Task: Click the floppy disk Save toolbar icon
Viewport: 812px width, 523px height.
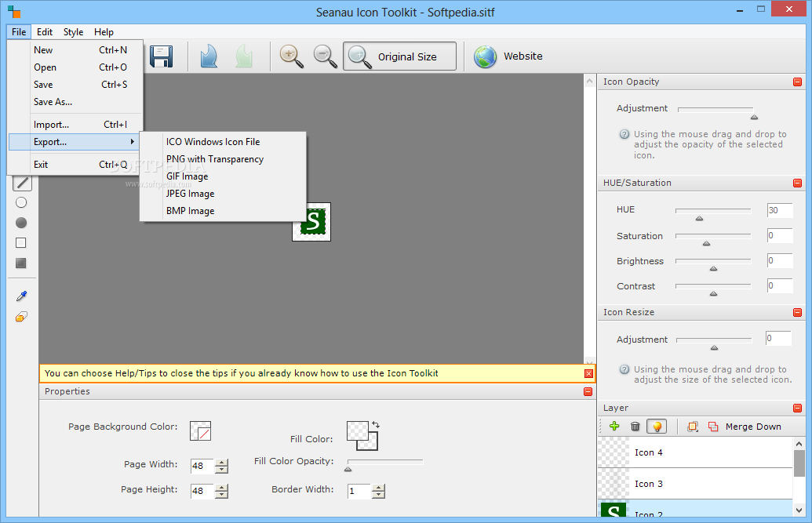Action: (161, 56)
